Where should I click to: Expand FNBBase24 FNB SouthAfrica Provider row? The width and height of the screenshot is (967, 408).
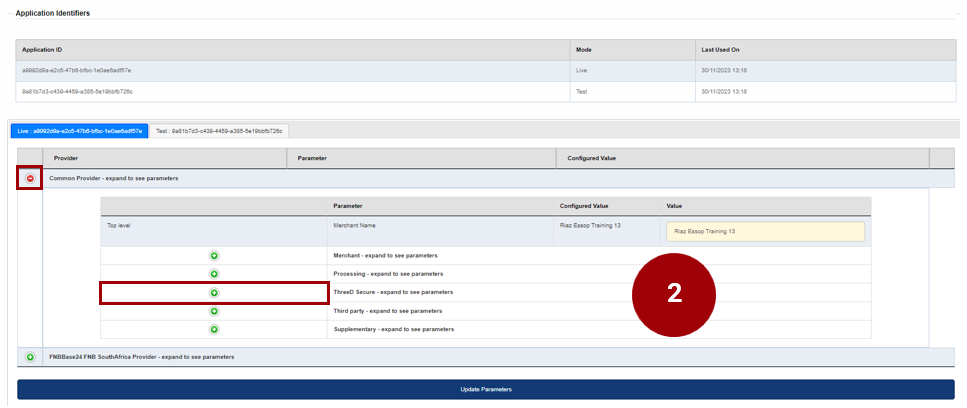click(30, 357)
